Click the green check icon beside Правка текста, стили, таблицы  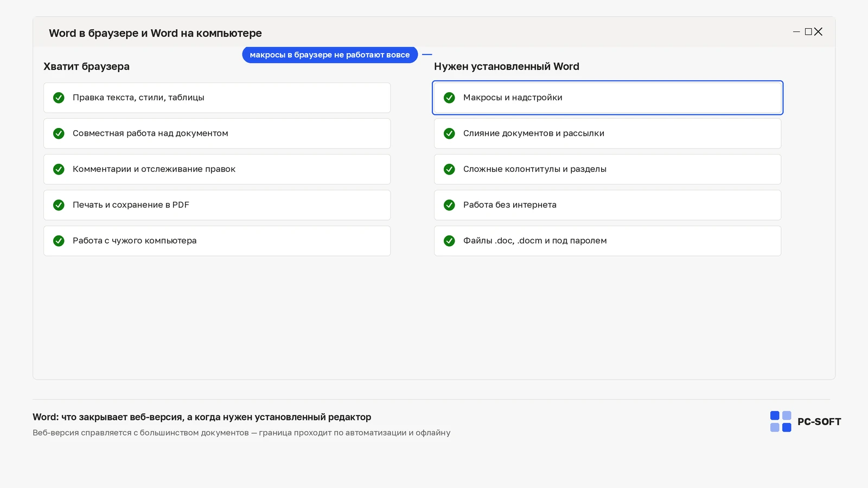[59, 98]
